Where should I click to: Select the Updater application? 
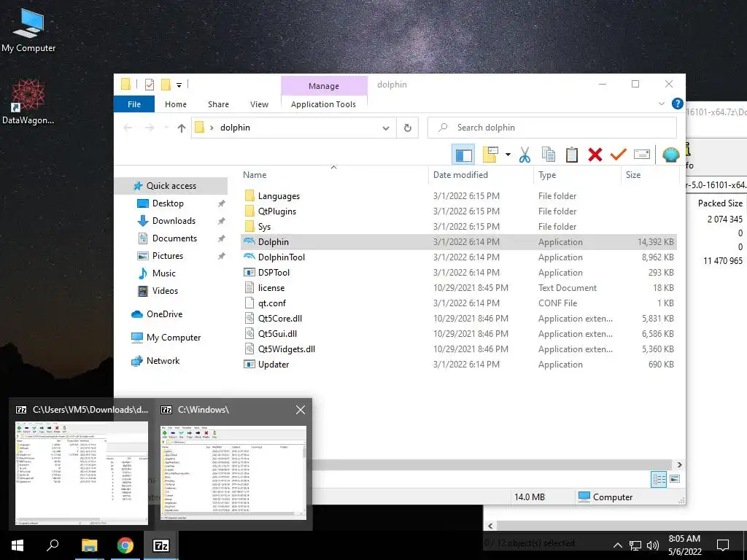459,365
